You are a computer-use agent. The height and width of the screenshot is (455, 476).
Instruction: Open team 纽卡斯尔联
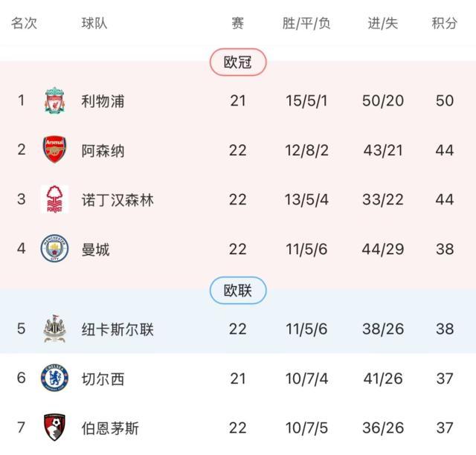coord(118,329)
